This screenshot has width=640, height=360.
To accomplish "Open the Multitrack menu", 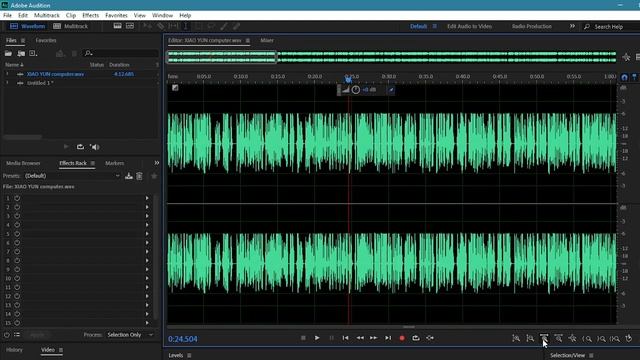I will (47, 15).
